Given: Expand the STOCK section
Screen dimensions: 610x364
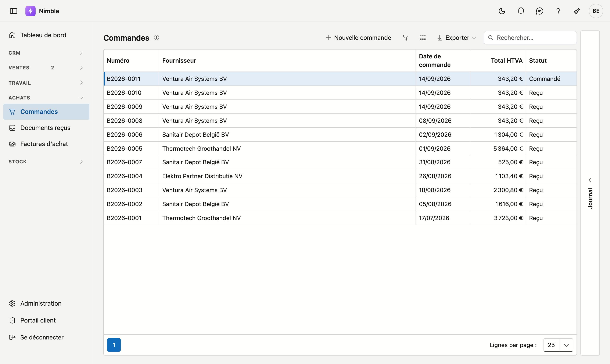Looking at the screenshot, I should pyautogui.click(x=46, y=162).
